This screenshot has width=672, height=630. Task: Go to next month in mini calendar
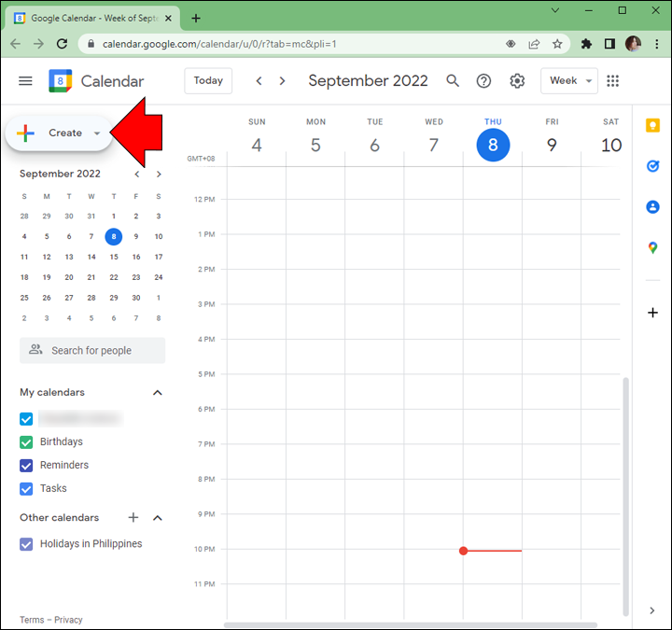(159, 174)
